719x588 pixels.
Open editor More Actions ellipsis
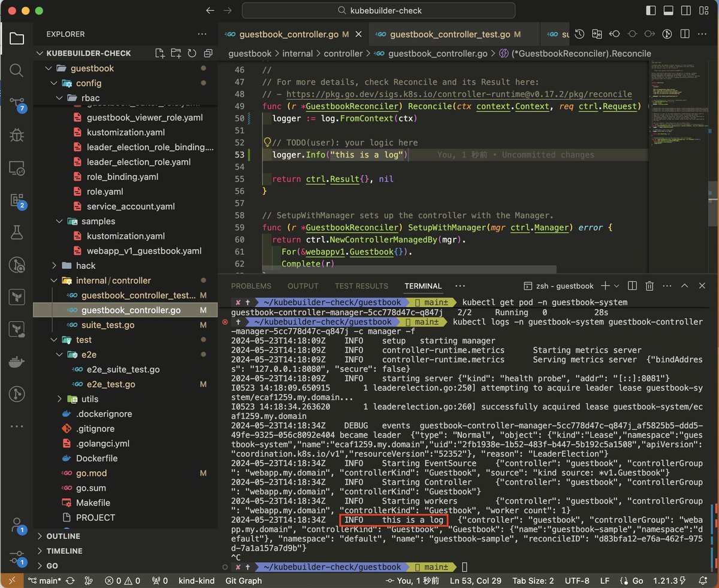click(702, 35)
